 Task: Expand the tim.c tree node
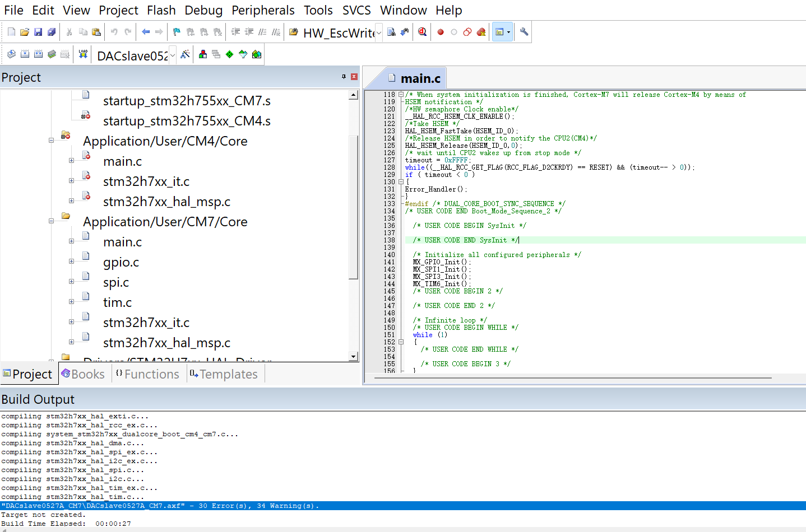point(71,302)
